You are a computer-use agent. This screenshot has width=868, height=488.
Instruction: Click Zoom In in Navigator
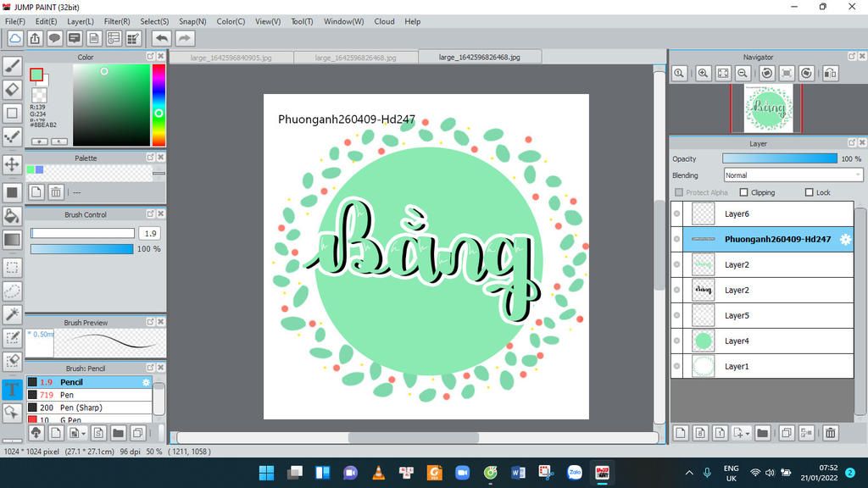(703, 73)
